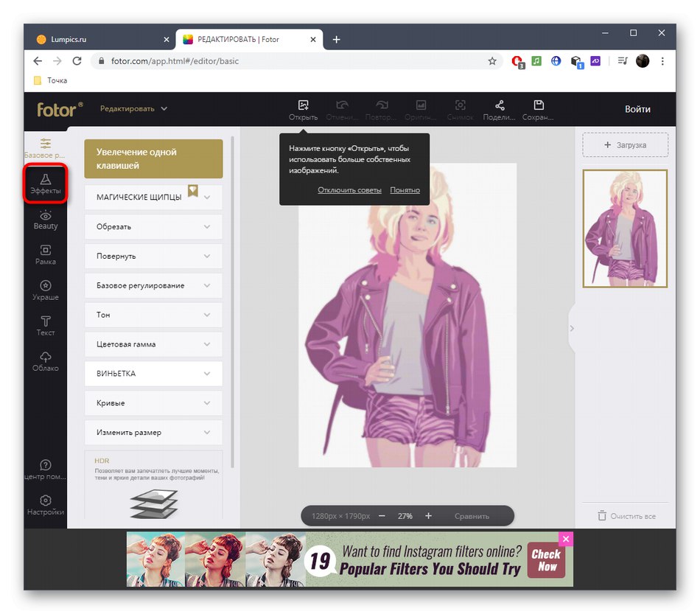Expand the ВИНЬЕТКА panel
Viewport: 700px width, 614px height.
pyautogui.click(x=153, y=373)
